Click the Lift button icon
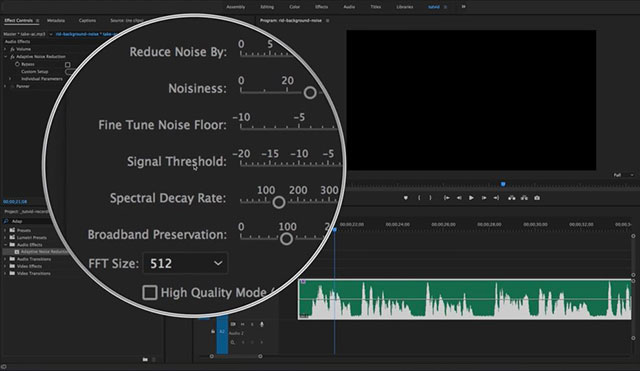The height and width of the screenshot is (371, 640). pyautogui.click(x=511, y=198)
